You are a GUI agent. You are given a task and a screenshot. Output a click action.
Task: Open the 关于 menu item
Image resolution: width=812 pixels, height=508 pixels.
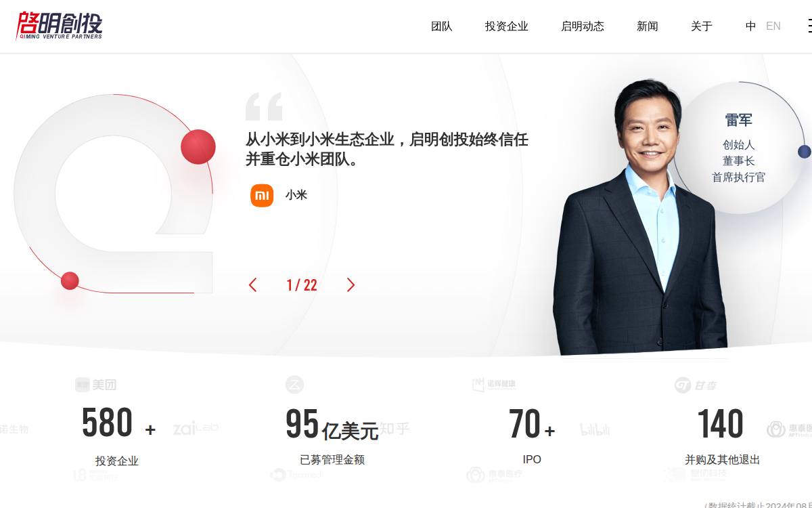coord(702,26)
